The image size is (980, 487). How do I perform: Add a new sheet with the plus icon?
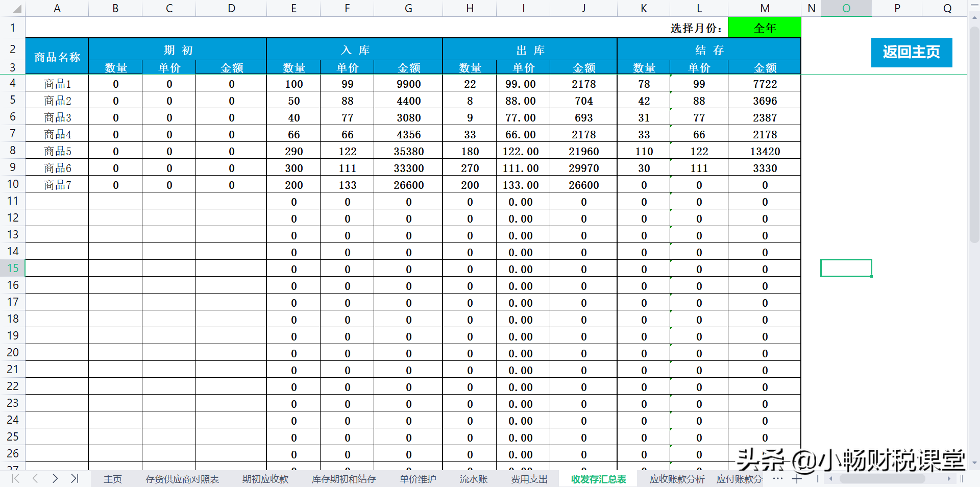[797, 478]
